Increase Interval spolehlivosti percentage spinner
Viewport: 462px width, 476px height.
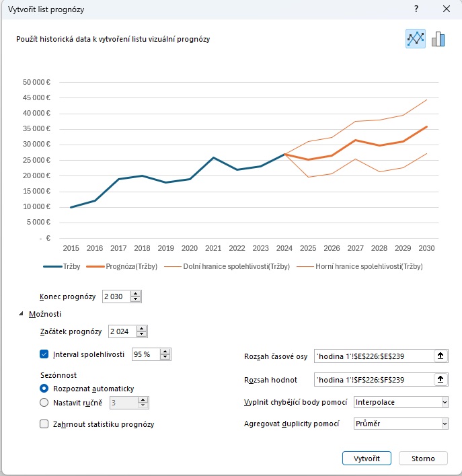click(x=165, y=351)
